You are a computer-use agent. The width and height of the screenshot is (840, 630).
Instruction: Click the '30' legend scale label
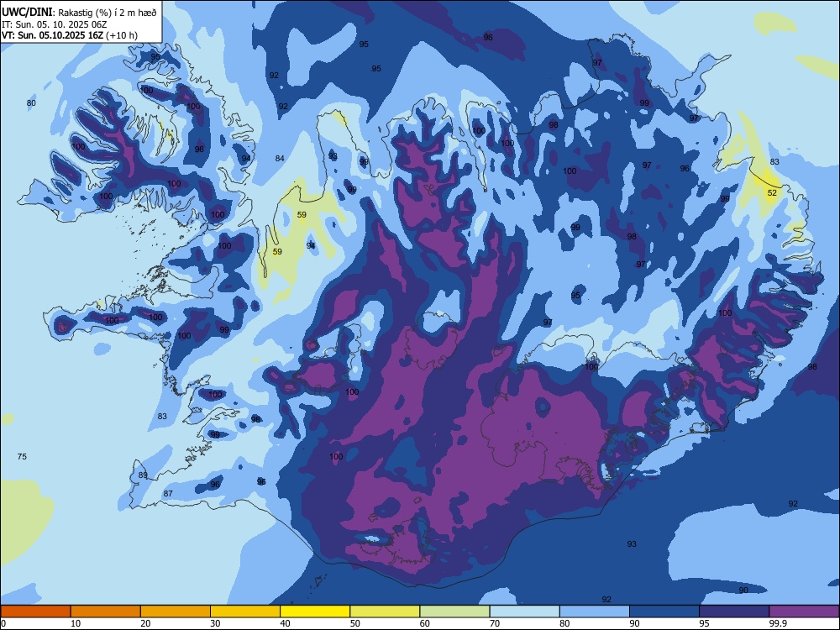(x=215, y=623)
